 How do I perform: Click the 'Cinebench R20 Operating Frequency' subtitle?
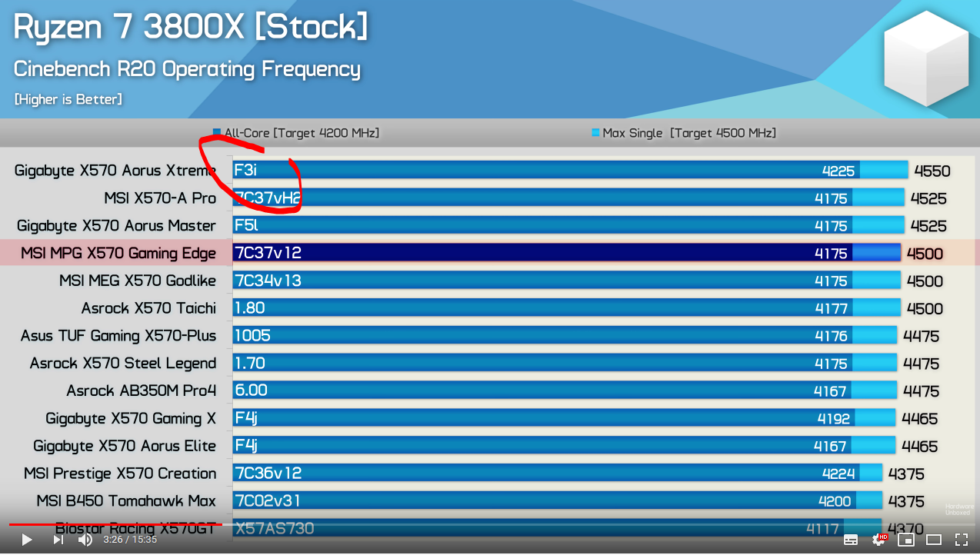coord(187,69)
